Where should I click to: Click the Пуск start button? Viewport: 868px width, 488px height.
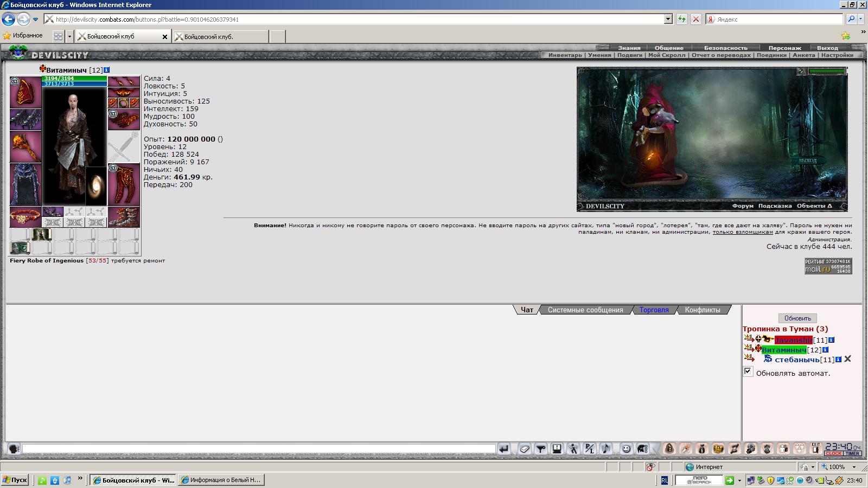15,480
